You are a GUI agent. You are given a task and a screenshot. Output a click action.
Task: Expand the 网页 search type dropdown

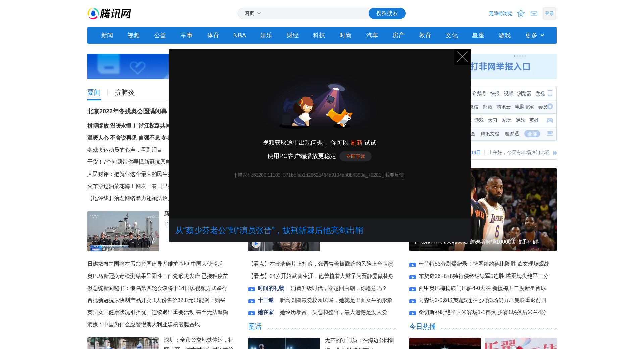[252, 13]
